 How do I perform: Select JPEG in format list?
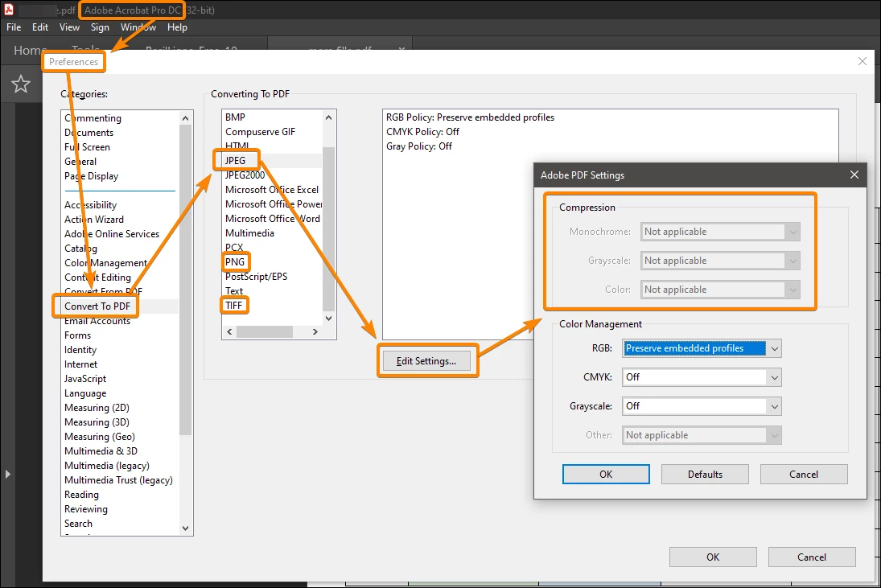235,161
